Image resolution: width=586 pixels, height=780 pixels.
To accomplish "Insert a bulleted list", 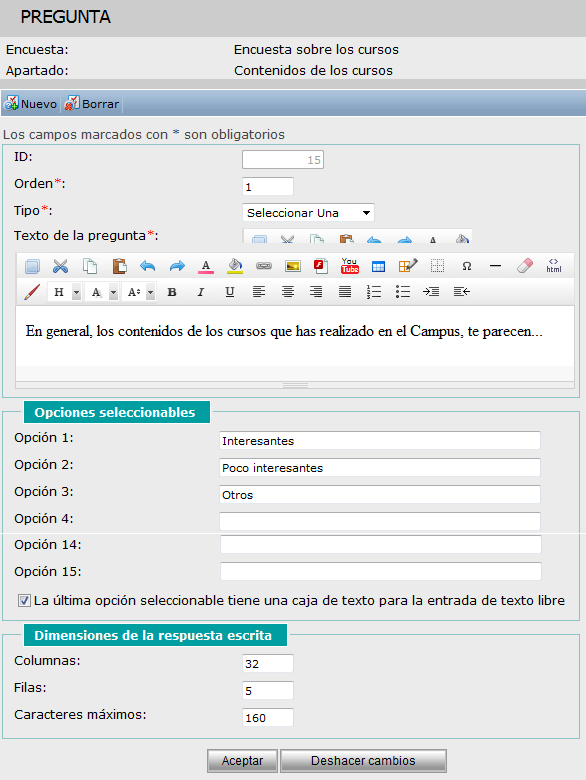I will tap(402, 292).
